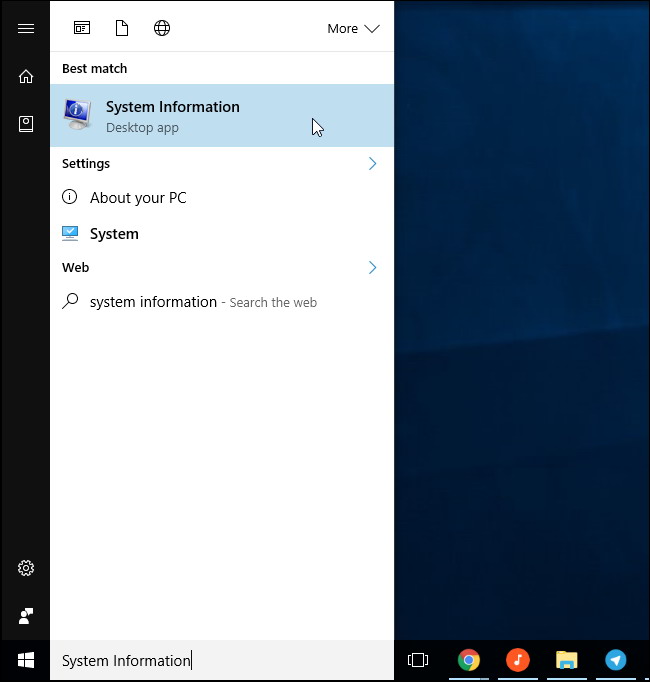The height and width of the screenshot is (682, 650).
Task: Filter search results by Web
Action: click(x=162, y=28)
